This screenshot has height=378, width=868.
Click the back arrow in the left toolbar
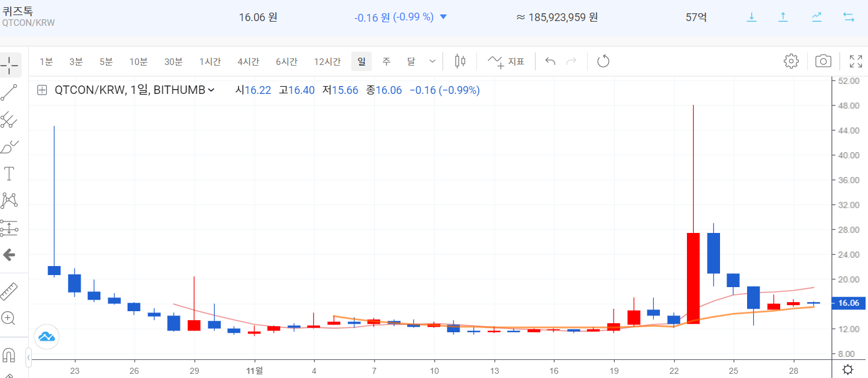pos(9,255)
